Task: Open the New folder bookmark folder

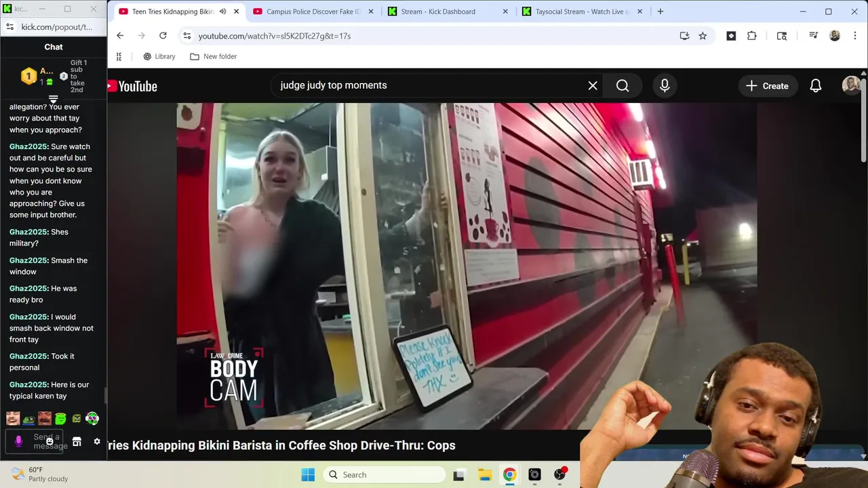Action: click(x=214, y=56)
